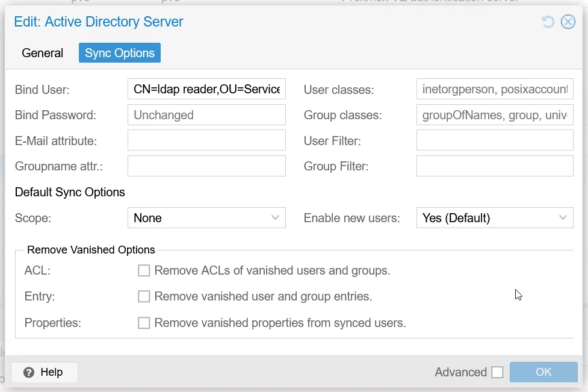Expand the Scope dropdown arrow
Screen dimensions: 588x392
click(x=275, y=218)
